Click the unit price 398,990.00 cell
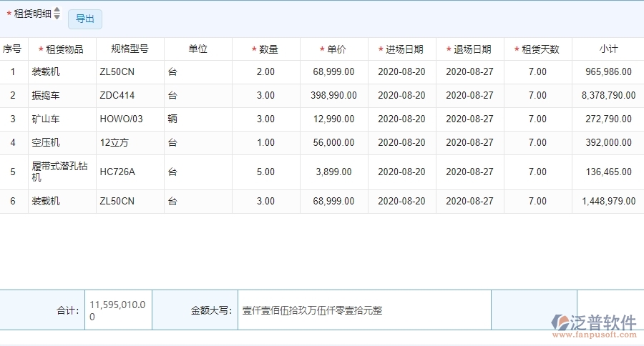The width and height of the screenshot is (644, 346). 333,96
